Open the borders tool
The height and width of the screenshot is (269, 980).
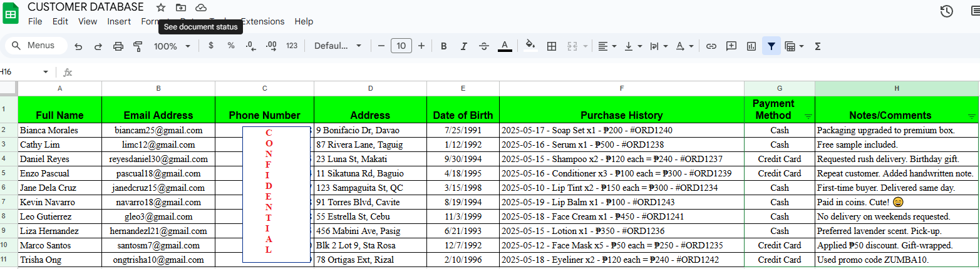pyautogui.click(x=552, y=46)
